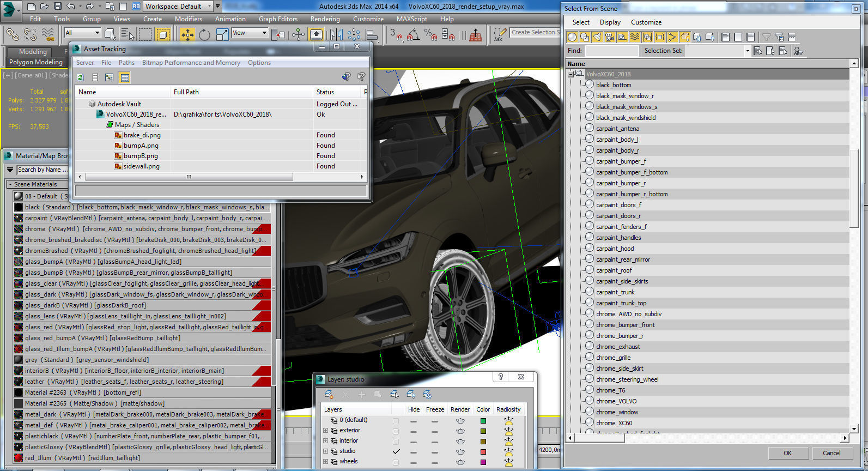Click the Name column header in Select From Scene
Viewport: 868px width, 471px height.
pyautogui.click(x=708, y=64)
